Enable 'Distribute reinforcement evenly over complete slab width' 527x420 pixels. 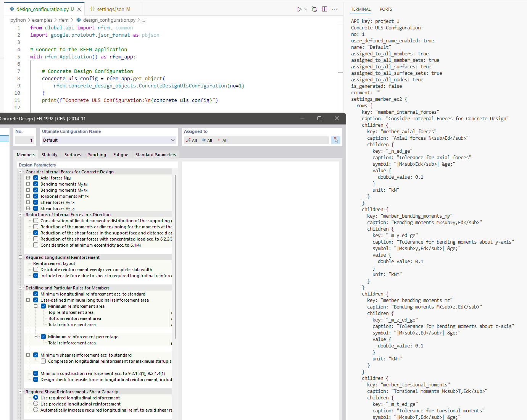click(x=35, y=269)
